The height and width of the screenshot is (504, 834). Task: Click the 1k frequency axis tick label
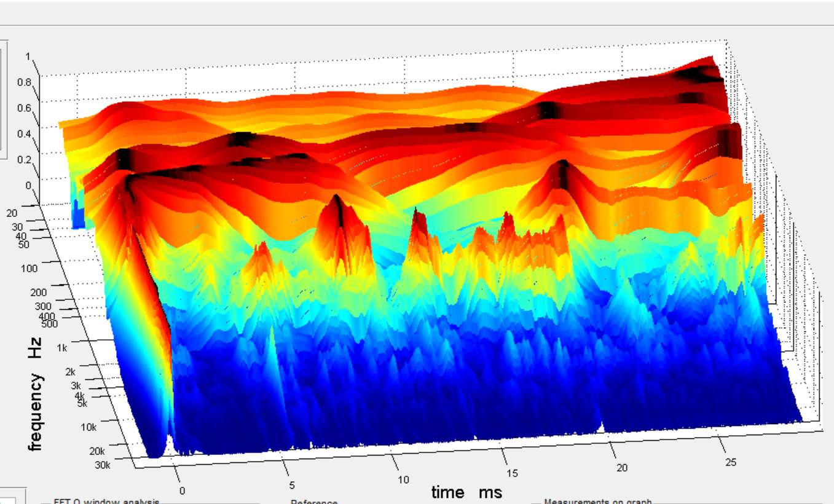tap(64, 348)
